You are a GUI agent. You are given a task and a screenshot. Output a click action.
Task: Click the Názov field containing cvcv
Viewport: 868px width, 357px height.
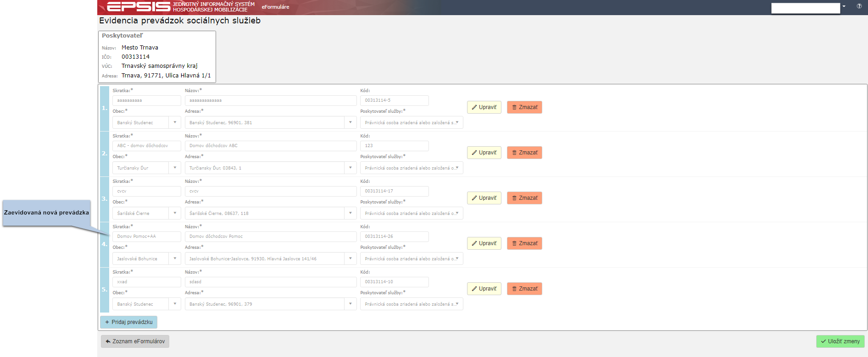tap(271, 191)
